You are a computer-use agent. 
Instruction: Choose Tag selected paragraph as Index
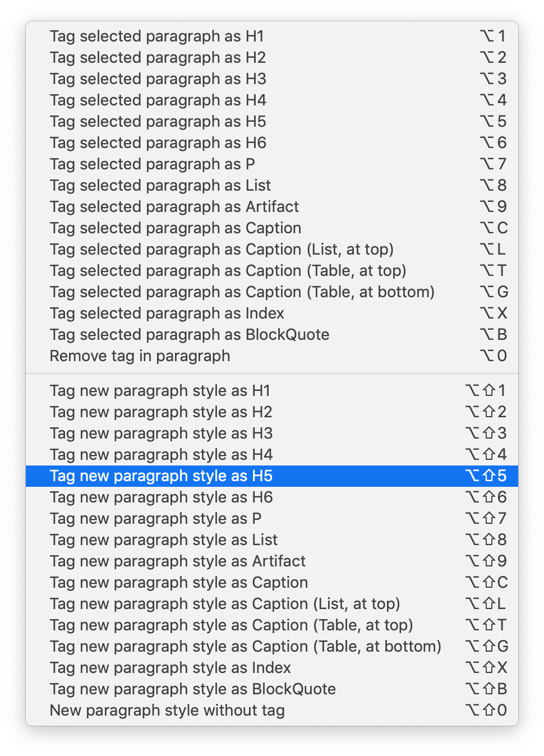(x=272, y=313)
